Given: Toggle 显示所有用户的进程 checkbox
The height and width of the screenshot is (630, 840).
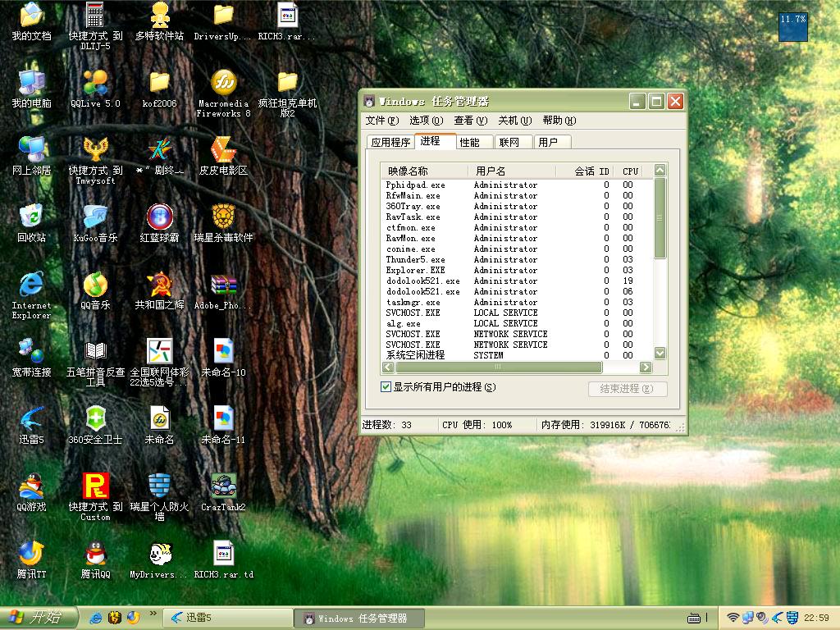Looking at the screenshot, I should pyautogui.click(x=386, y=387).
